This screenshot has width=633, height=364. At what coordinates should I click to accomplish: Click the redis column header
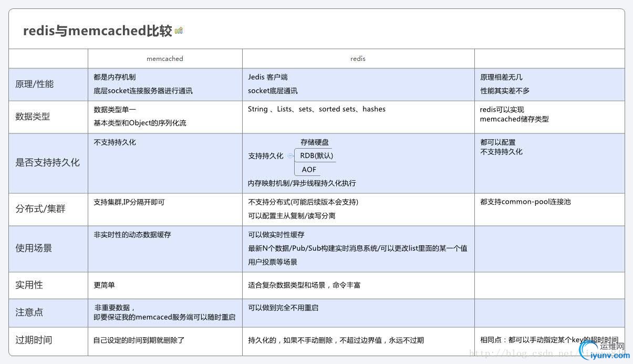(358, 59)
